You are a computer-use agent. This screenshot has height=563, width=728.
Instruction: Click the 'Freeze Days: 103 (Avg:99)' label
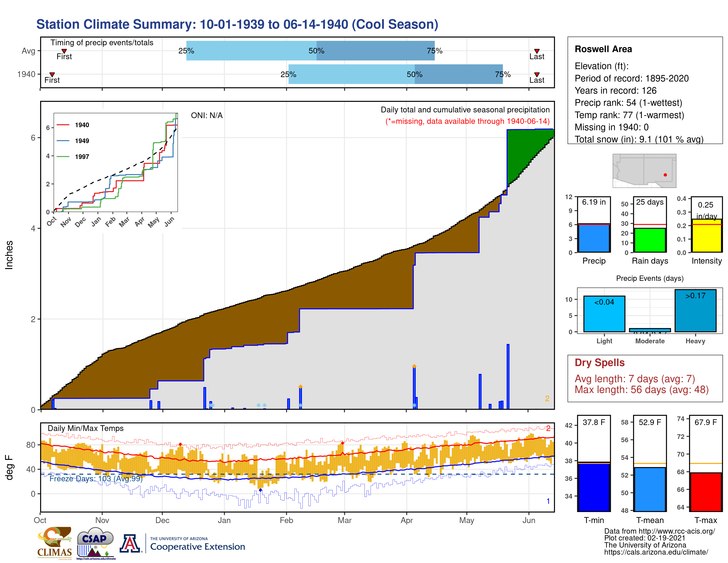[96, 479]
